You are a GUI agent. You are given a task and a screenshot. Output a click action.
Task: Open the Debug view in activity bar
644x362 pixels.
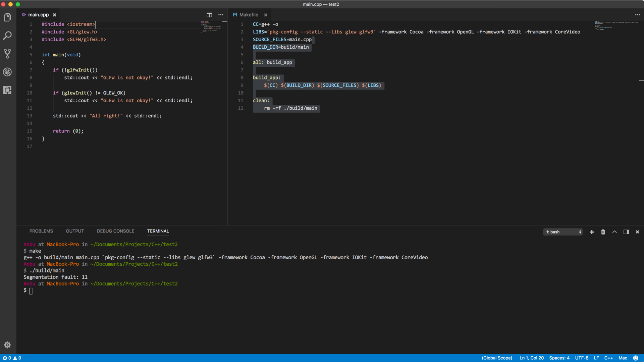pyautogui.click(x=7, y=72)
